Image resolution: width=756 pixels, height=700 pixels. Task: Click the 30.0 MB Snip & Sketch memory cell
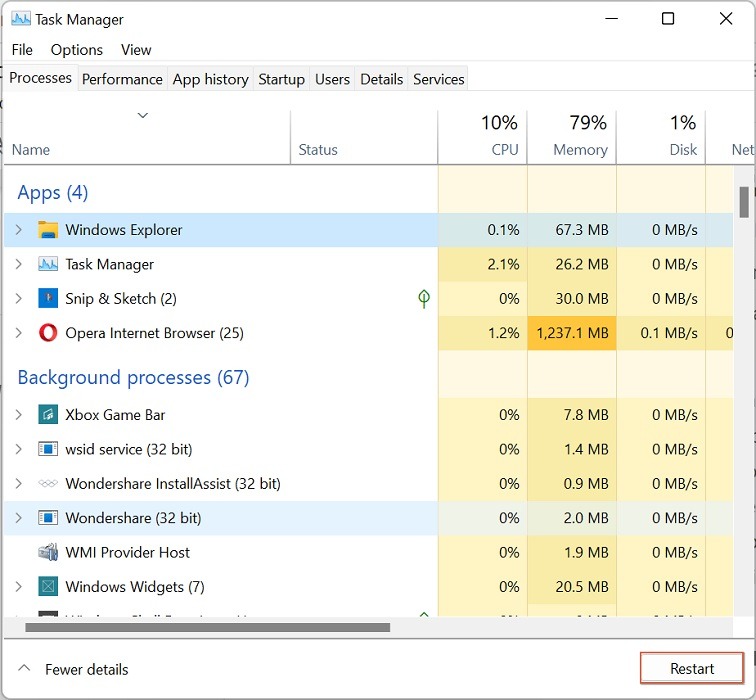572,298
